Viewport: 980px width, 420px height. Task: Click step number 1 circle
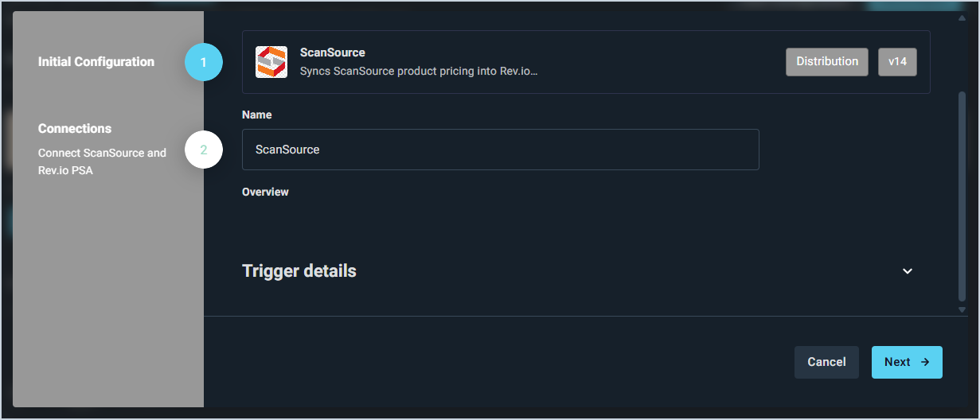[204, 62]
